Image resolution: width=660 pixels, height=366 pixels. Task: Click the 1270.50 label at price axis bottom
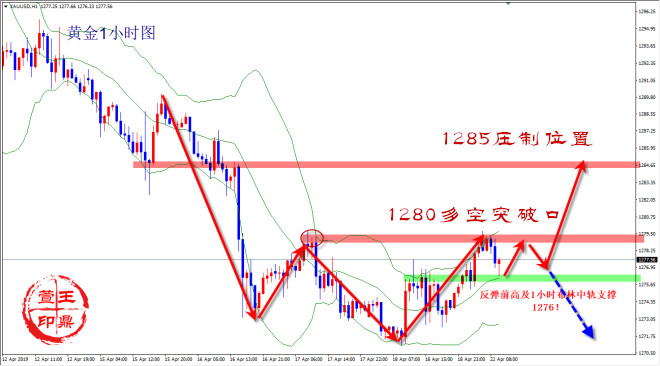click(x=647, y=353)
